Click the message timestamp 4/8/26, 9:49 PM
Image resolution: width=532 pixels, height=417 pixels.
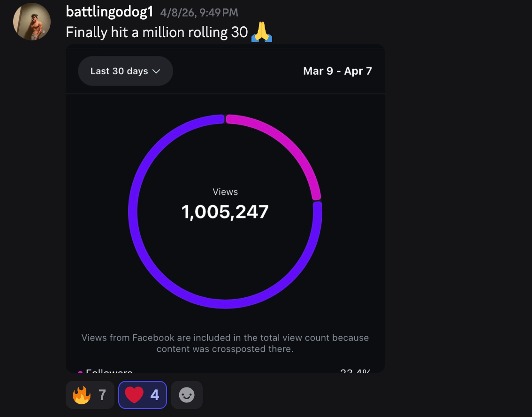coord(199,13)
